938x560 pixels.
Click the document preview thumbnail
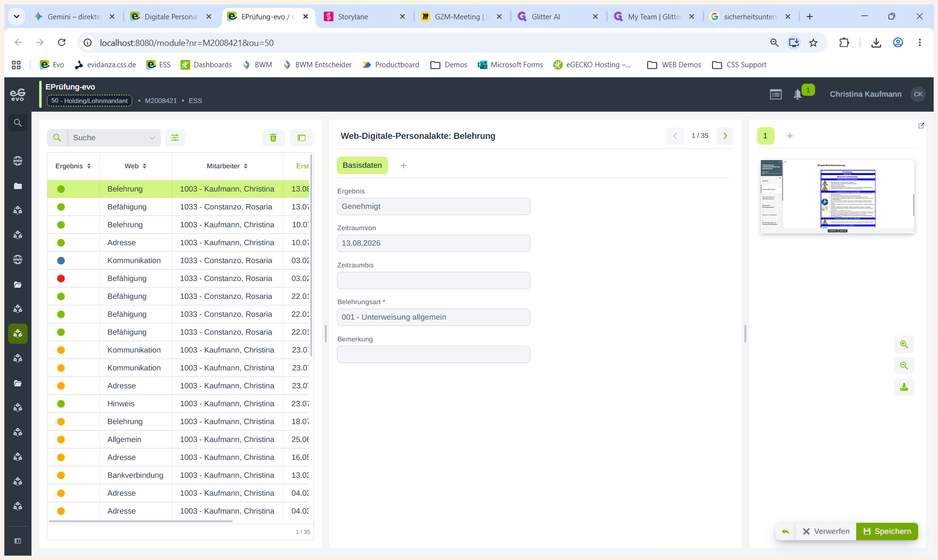coord(837,197)
